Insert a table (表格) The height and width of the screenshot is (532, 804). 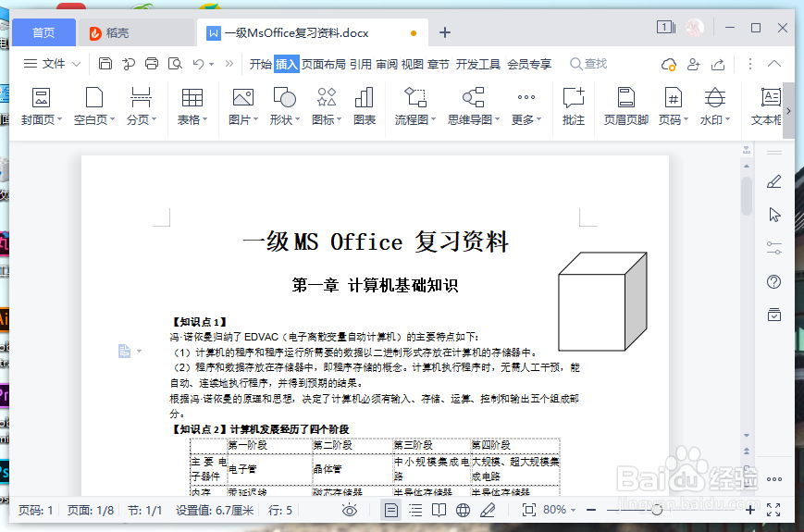pos(192,106)
